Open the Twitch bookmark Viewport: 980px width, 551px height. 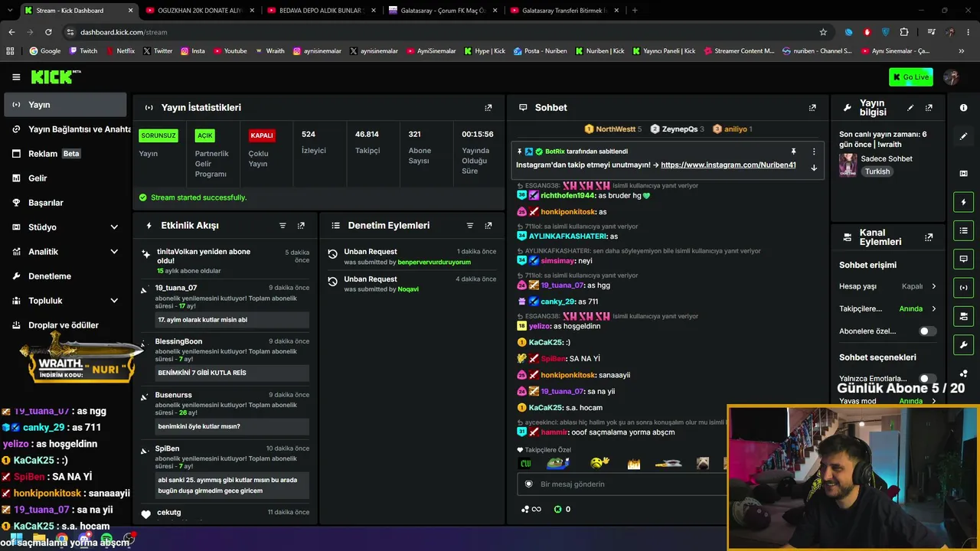pos(83,51)
